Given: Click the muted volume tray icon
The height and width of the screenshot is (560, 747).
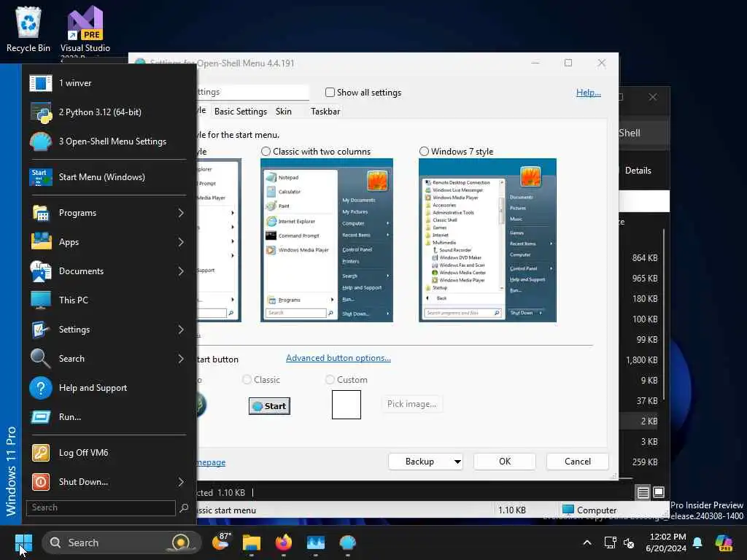Looking at the screenshot, I should coord(629,542).
